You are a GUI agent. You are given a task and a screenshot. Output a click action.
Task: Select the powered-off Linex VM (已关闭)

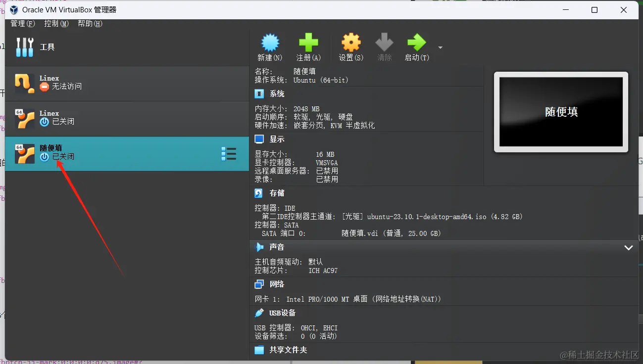127,119
